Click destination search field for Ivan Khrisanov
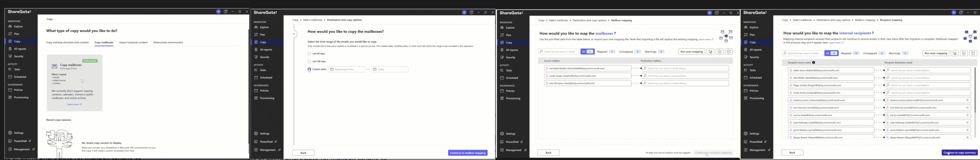 (x=685, y=83)
